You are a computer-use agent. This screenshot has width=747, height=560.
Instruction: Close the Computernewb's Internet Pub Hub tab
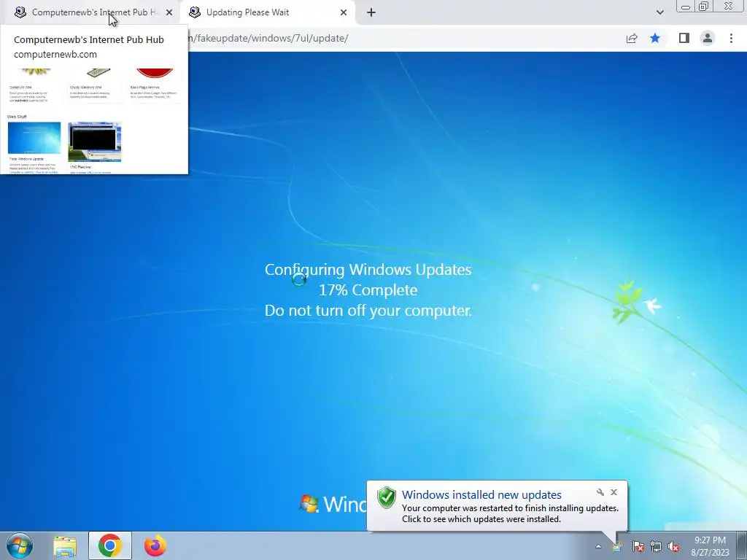pyautogui.click(x=169, y=12)
